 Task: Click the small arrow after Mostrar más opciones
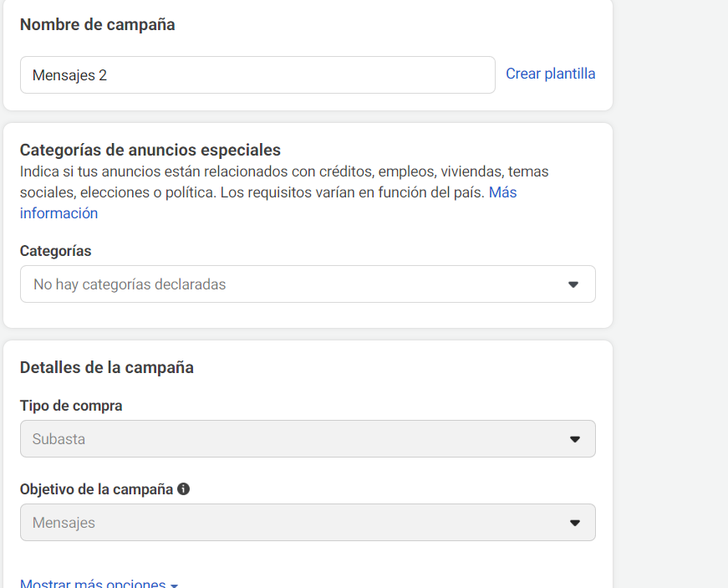(x=174, y=585)
